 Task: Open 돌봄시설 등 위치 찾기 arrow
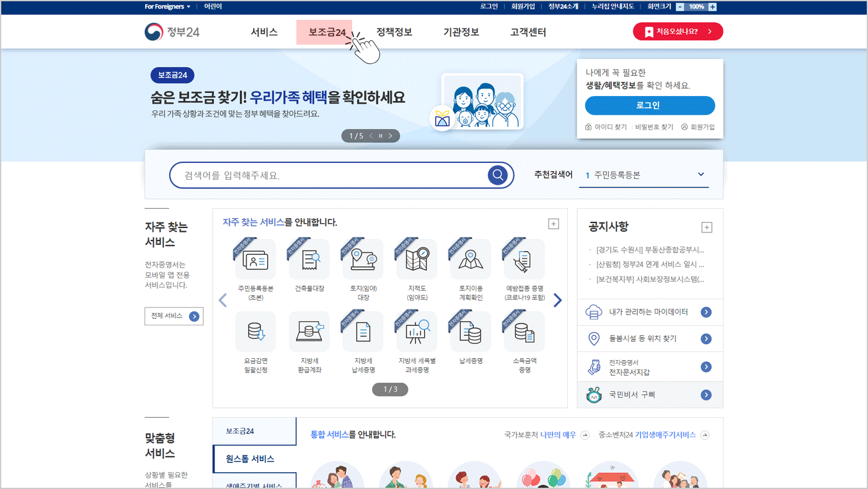coord(706,339)
